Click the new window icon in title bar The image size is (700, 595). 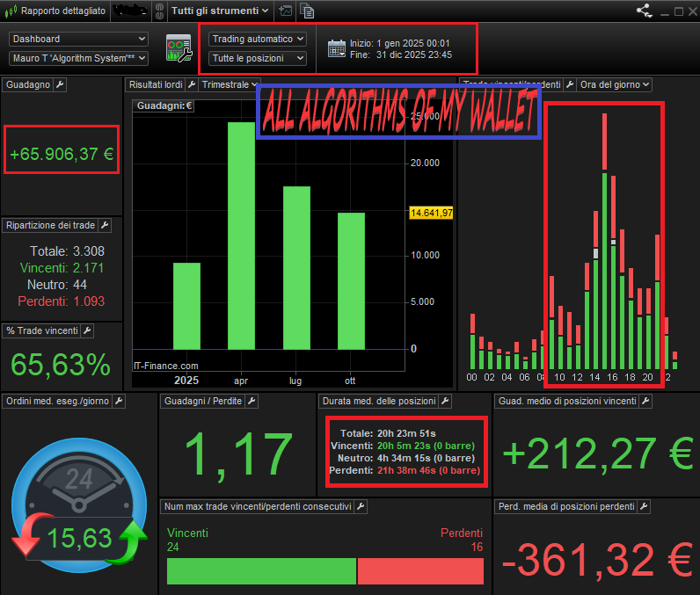[285, 11]
